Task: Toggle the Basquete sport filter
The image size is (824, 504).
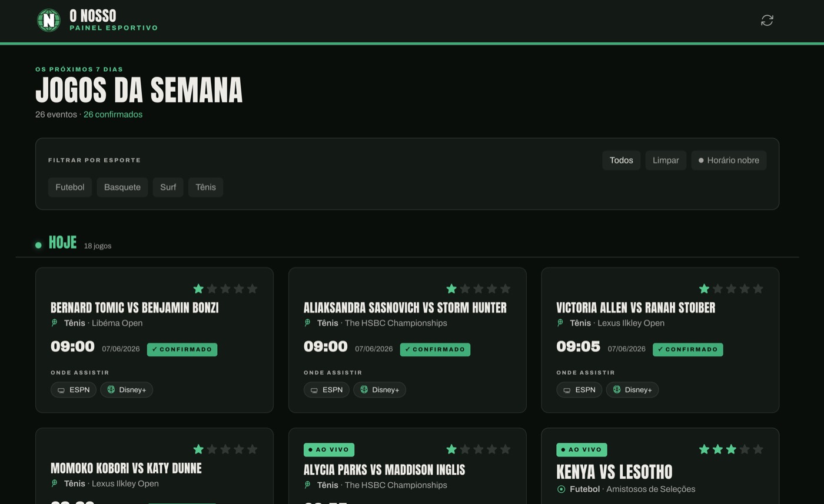Action: tap(122, 187)
